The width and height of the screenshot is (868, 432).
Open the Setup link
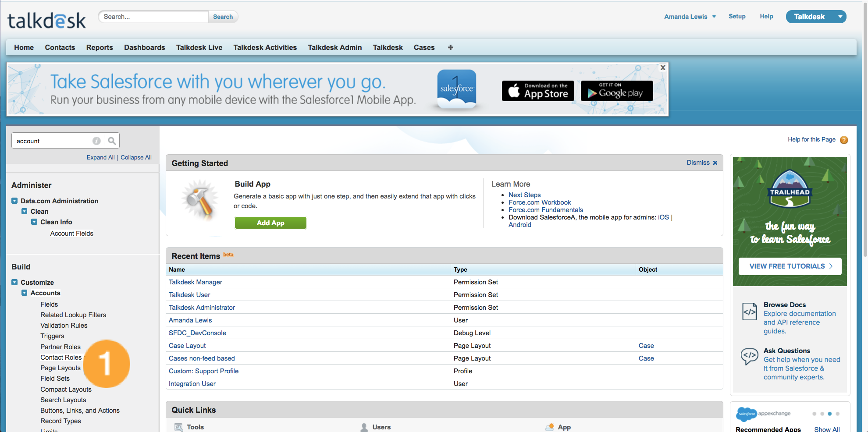pos(737,16)
